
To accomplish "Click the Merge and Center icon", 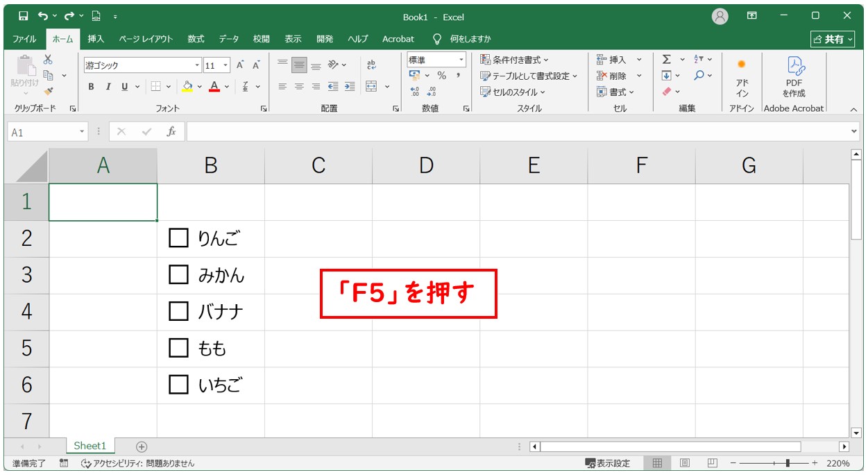I will coord(371,87).
